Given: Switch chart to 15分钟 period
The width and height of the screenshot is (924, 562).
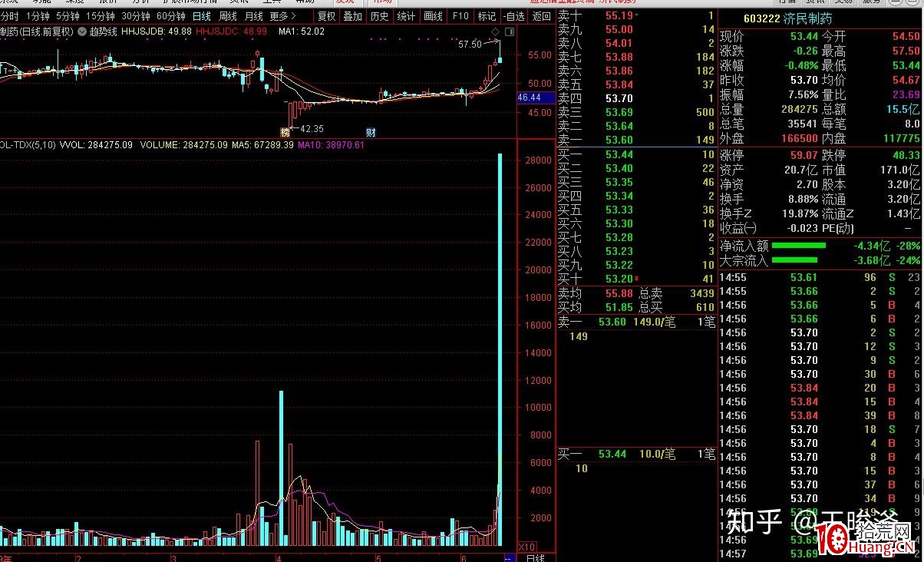Looking at the screenshot, I should click(101, 16).
